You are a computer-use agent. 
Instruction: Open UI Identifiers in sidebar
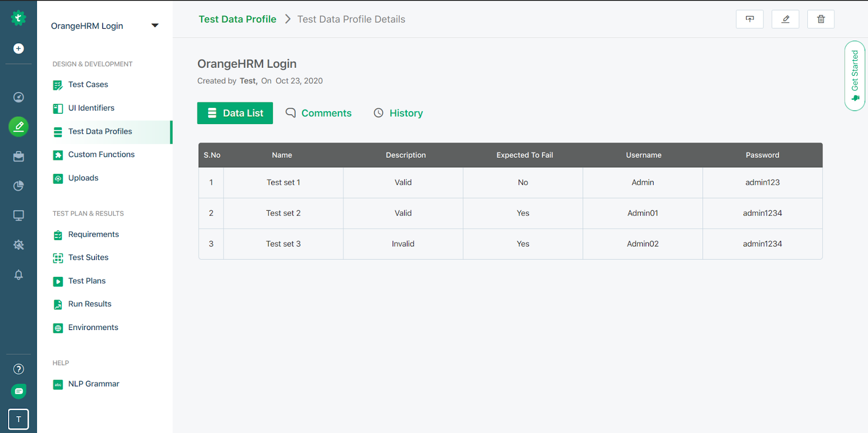coord(91,108)
